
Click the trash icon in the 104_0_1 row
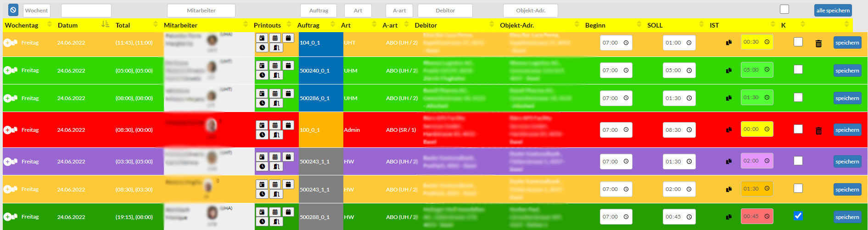coord(818,44)
